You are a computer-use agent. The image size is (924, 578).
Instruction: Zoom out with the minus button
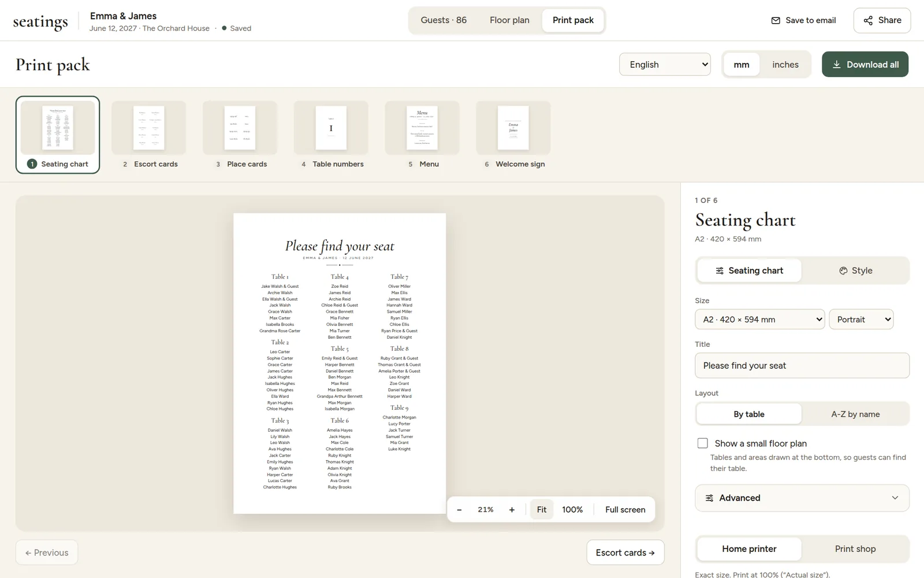(459, 510)
